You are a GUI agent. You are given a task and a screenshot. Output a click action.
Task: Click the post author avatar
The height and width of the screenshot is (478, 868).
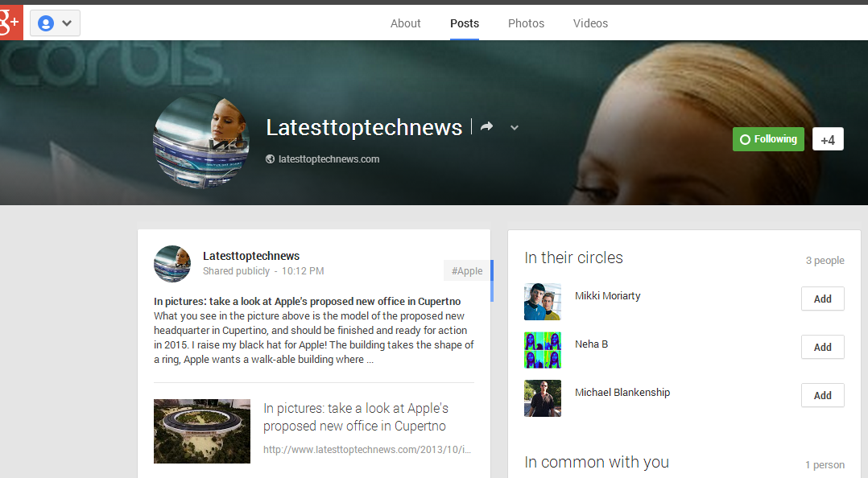tap(172, 264)
